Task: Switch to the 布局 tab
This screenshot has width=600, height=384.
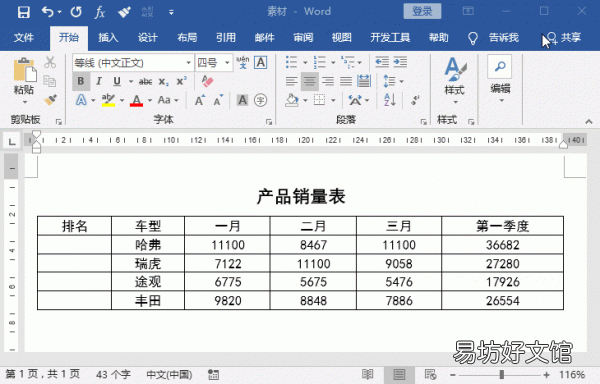Action: pos(187,37)
